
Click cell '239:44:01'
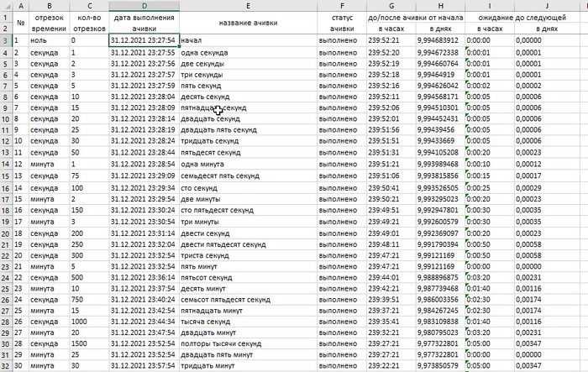pyautogui.click(x=391, y=278)
